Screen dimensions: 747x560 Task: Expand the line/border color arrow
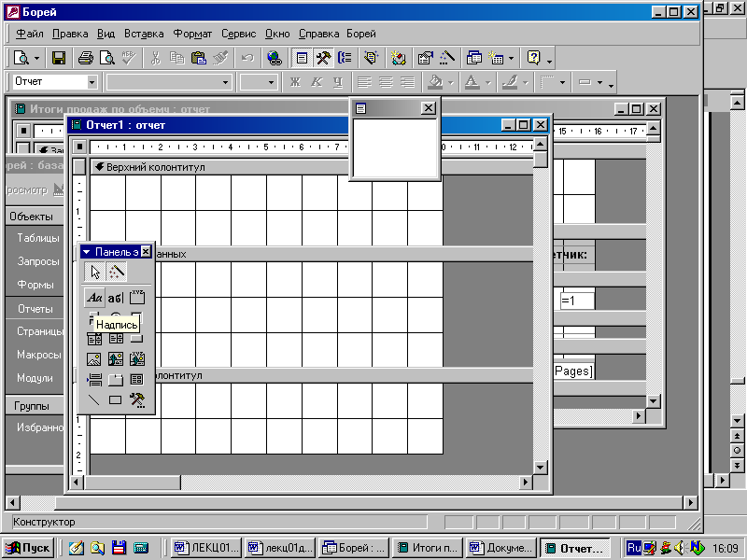[526, 83]
